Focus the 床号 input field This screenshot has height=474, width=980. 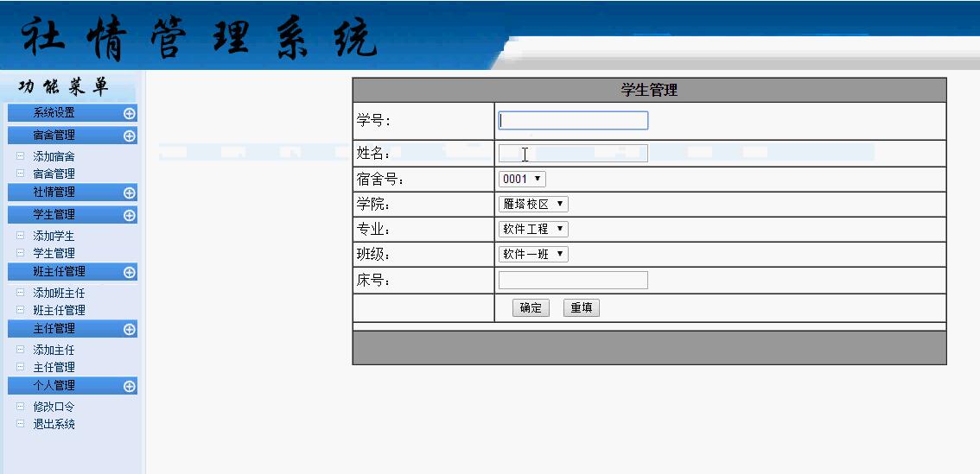573,281
